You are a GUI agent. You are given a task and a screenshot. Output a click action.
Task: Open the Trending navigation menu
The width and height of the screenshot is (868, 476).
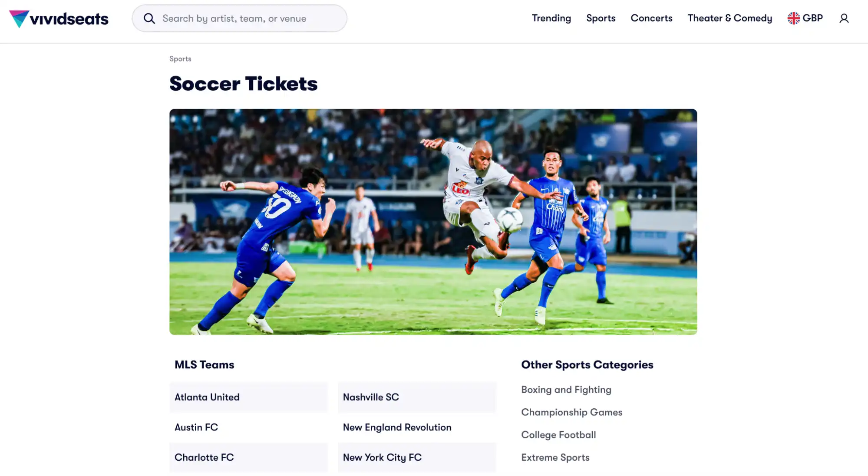click(x=551, y=18)
